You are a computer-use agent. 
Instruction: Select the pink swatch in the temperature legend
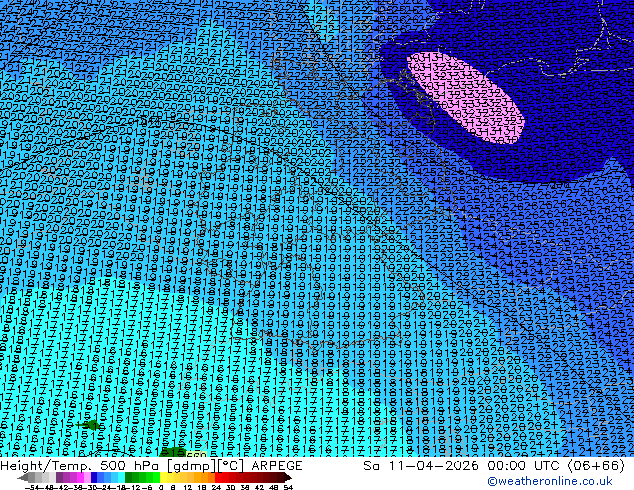pyautogui.click(x=87, y=477)
